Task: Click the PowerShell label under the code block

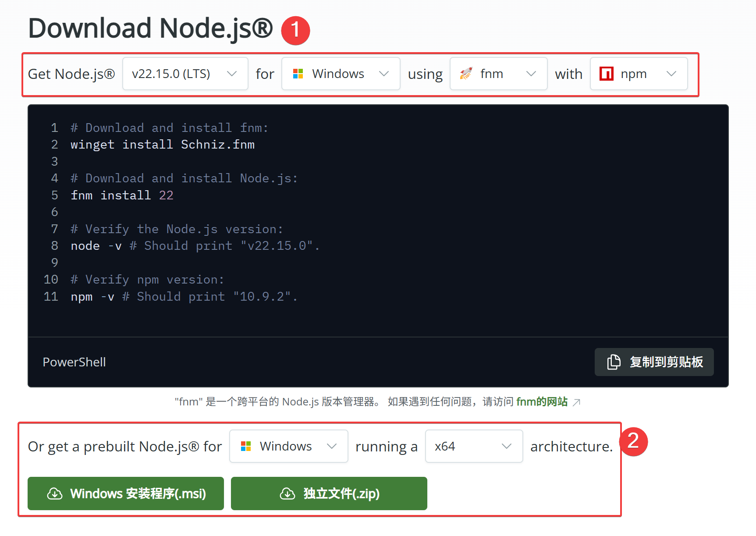Action: click(75, 362)
